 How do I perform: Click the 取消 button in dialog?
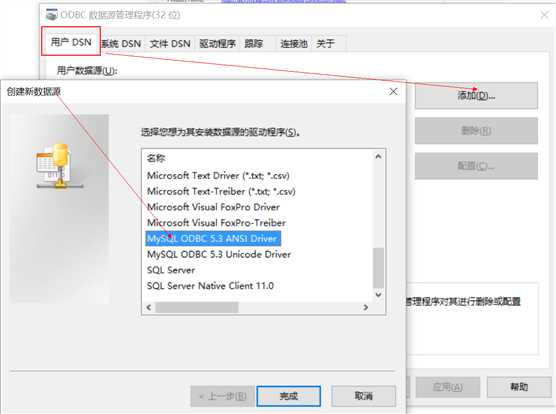(363, 396)
